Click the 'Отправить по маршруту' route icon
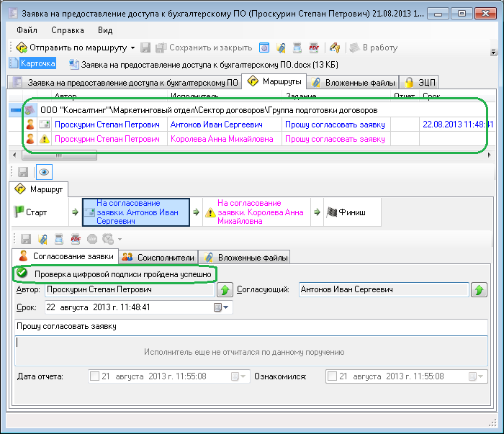This screenshot has height=434, width=504. click(x=21, y=48)
